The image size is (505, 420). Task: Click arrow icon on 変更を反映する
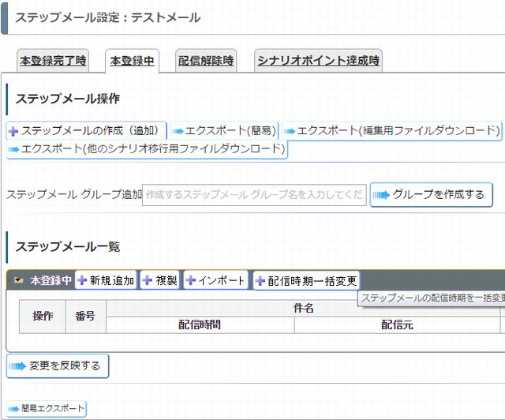pos(17,366)
